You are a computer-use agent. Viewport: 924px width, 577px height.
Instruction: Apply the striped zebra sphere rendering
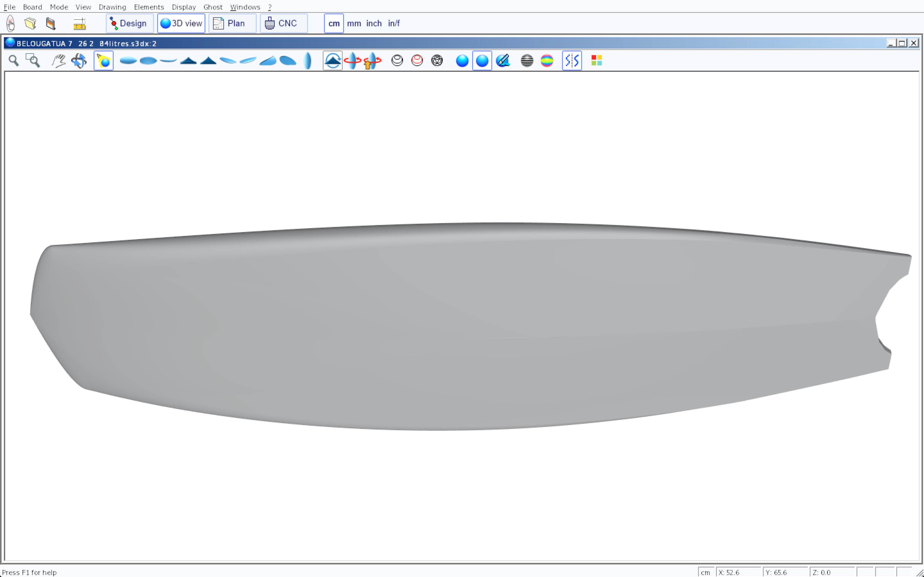[527, 61]
